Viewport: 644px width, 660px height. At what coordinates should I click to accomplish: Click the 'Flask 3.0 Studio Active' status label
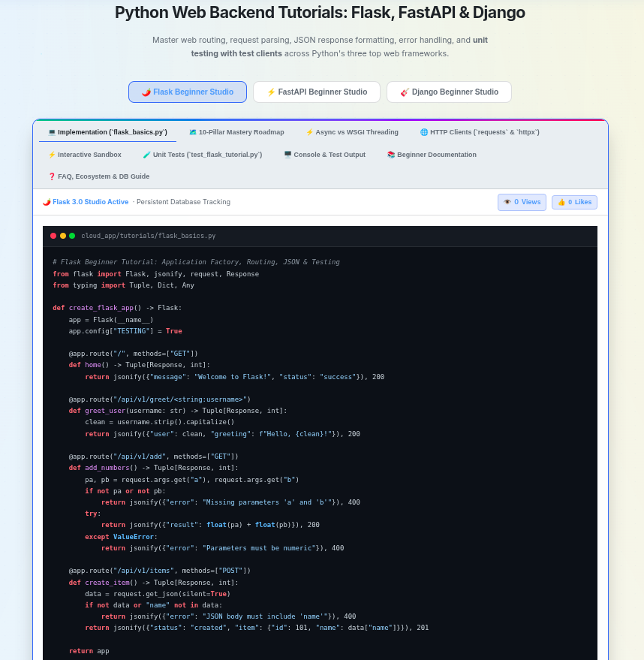[90, 202]
